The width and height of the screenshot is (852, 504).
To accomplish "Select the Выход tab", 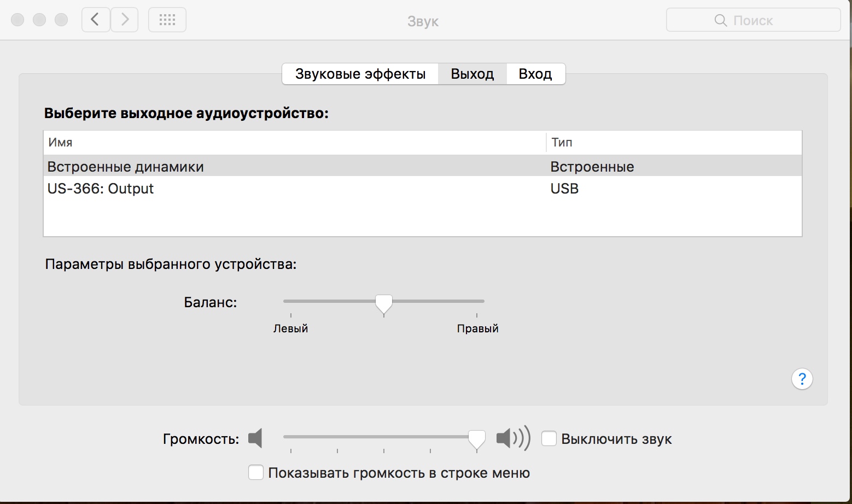I will [x=472, y=74].
